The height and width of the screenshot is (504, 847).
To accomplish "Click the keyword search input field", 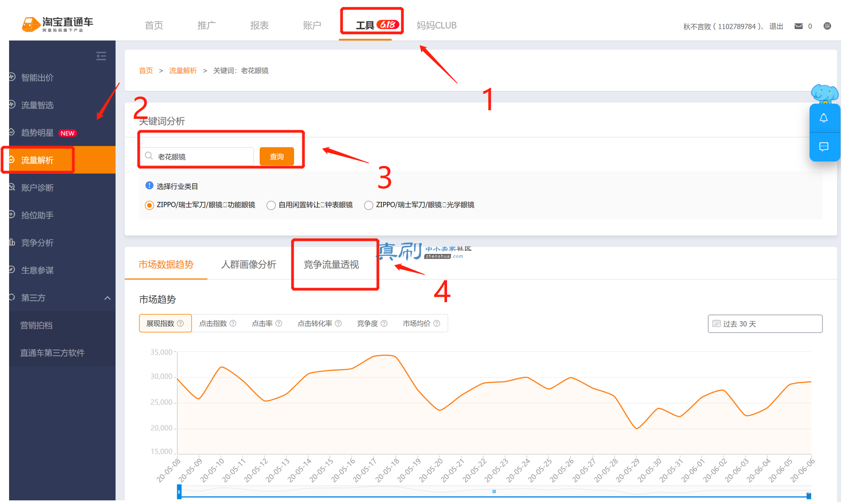I will click(x=197, y=157).
